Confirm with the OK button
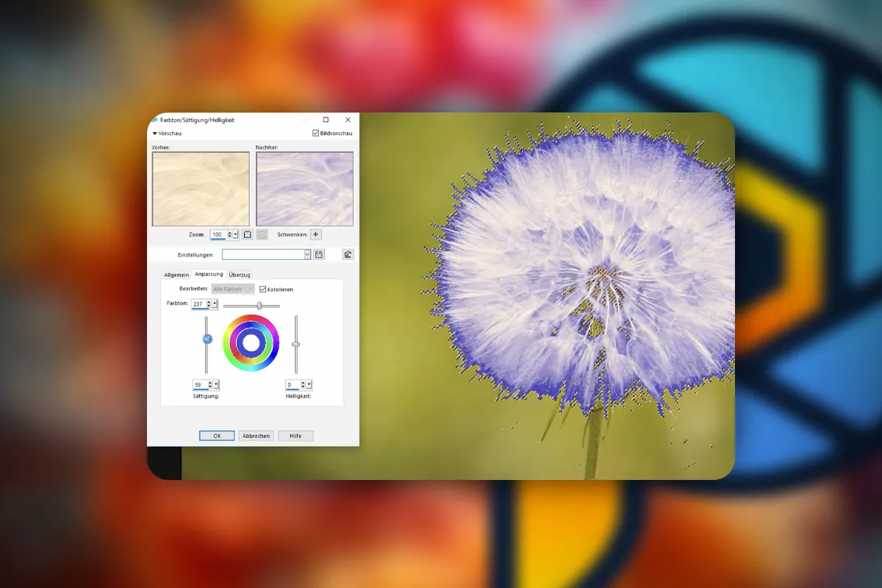 pos(217,436)
